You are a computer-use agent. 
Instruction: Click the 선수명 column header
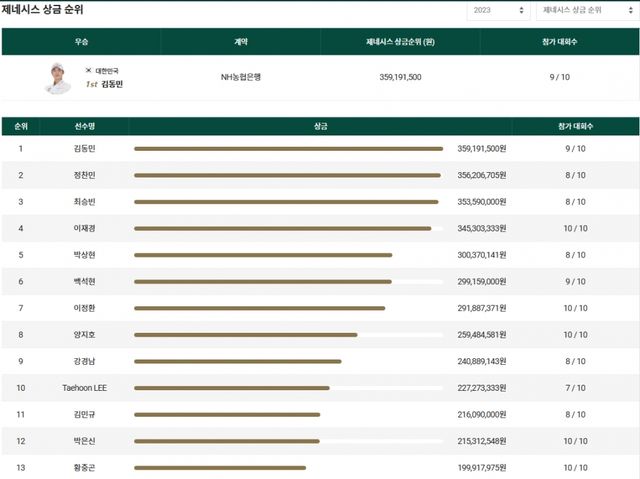(86, 127)
